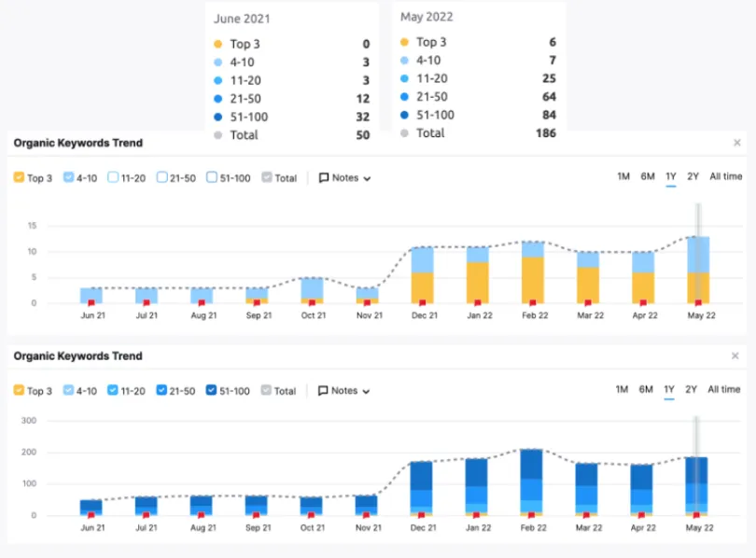Viewport: 756px width, 558px height.
Task: Click the Jan 22 note flag, upper chart
Action: [477, 303]
